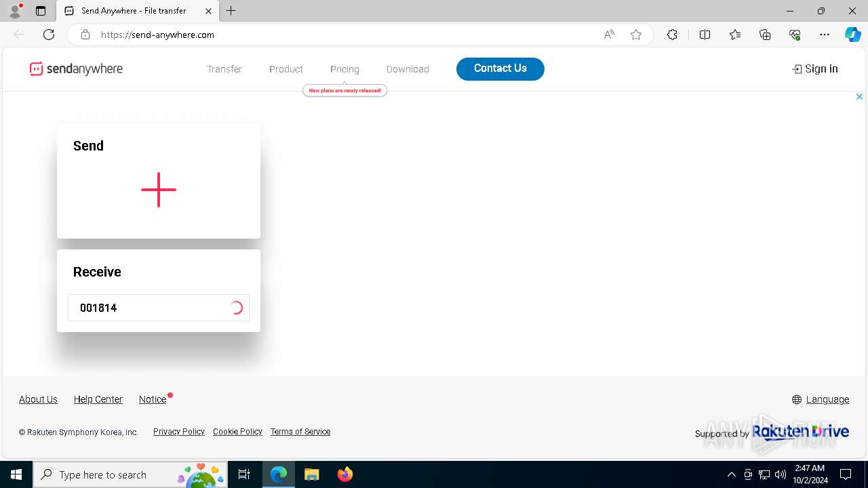Screen dimensions: 868x488
Task: Click the Send Anywhere logo
Action: click(76, 68)
